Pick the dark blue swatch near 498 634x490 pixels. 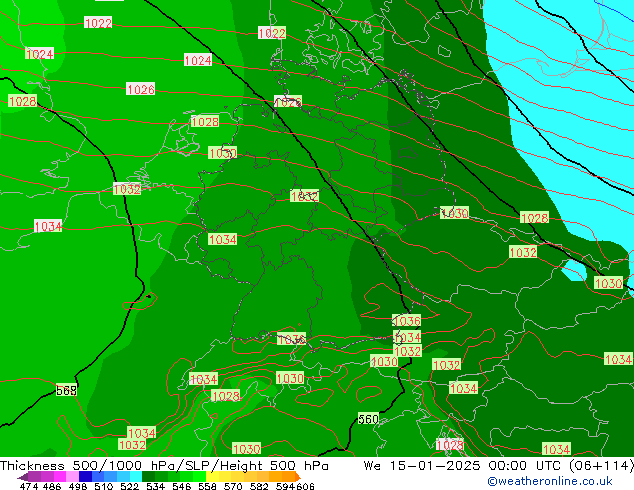pos(85,477)
